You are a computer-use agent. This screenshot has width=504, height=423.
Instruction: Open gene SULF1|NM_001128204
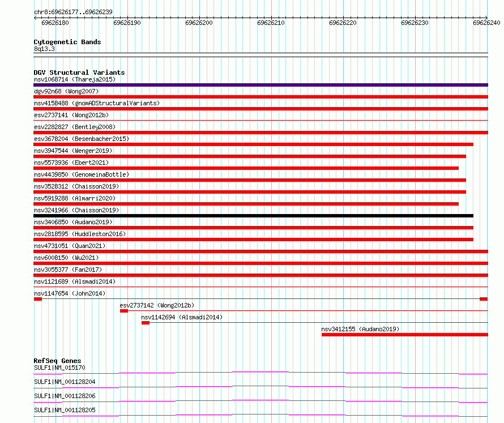65,382
